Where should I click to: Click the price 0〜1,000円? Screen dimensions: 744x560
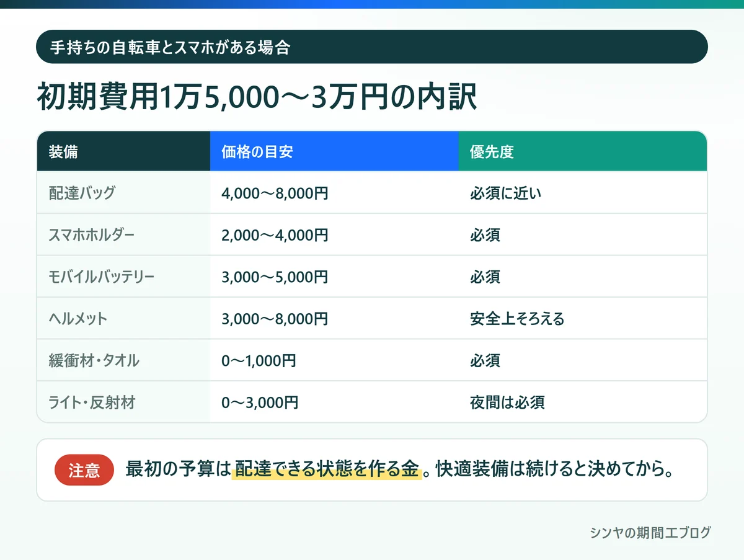click(x=259, y=360)
